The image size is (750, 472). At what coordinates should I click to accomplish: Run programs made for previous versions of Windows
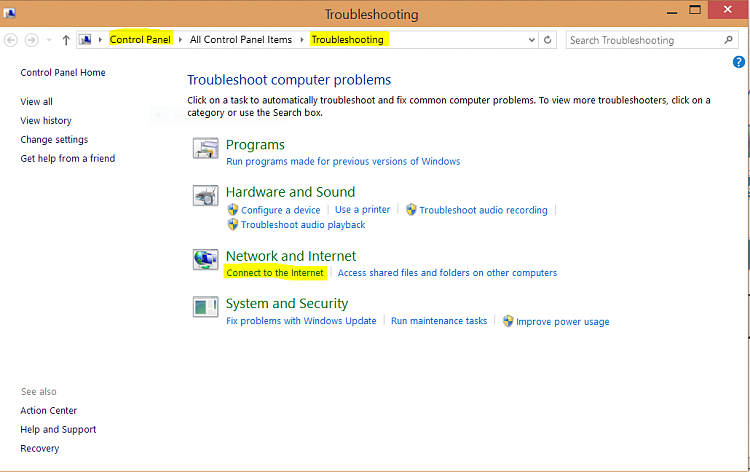click(x=343, y=162)
